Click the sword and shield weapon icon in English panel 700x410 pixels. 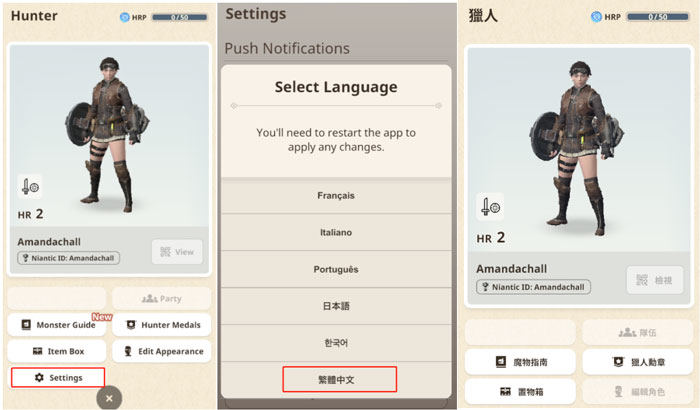30,186
